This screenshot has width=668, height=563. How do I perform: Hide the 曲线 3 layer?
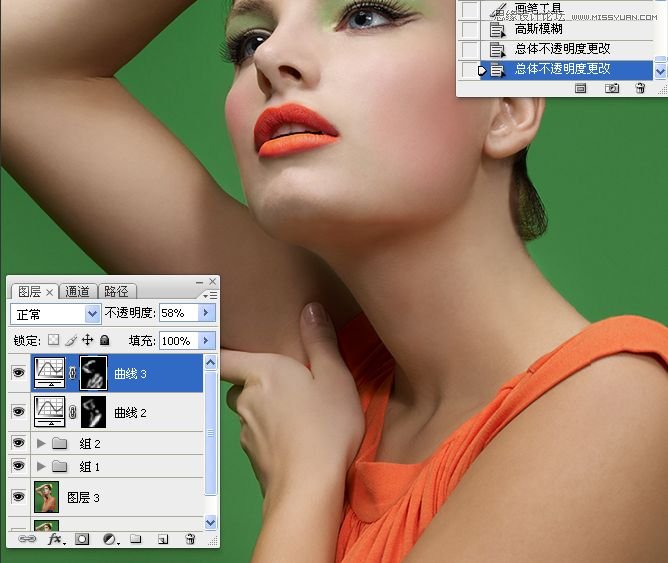pos(18,373)
